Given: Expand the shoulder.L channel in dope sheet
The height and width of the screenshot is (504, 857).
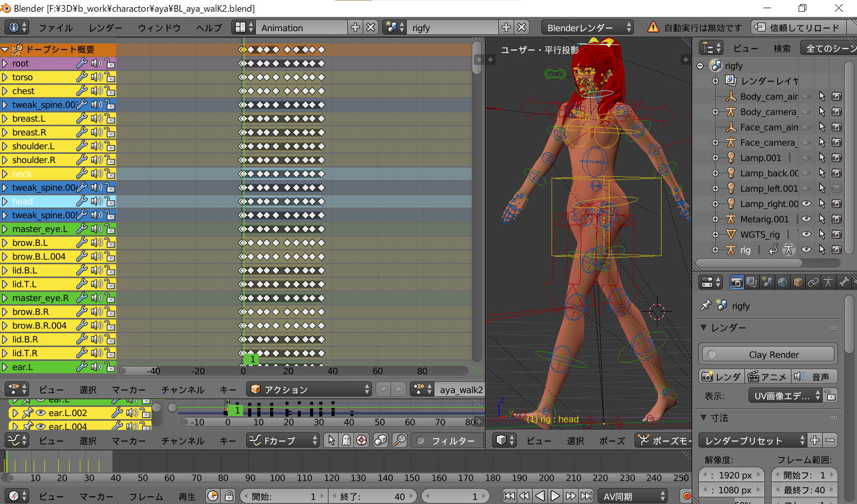Looking at the screenshot, I should [5, 146].
